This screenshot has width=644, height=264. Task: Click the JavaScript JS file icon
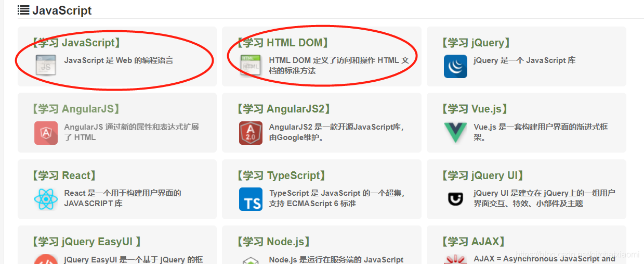46,66
